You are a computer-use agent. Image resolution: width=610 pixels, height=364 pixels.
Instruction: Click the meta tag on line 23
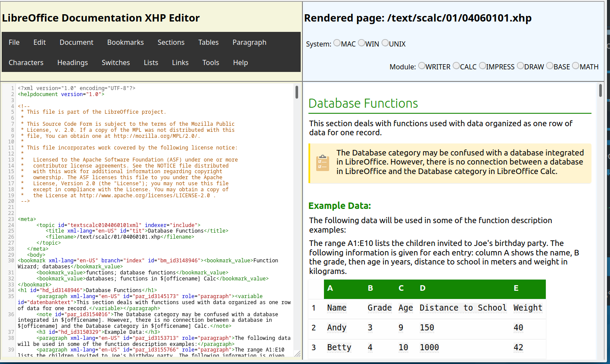pyautogui.click(x=27, y=219)
